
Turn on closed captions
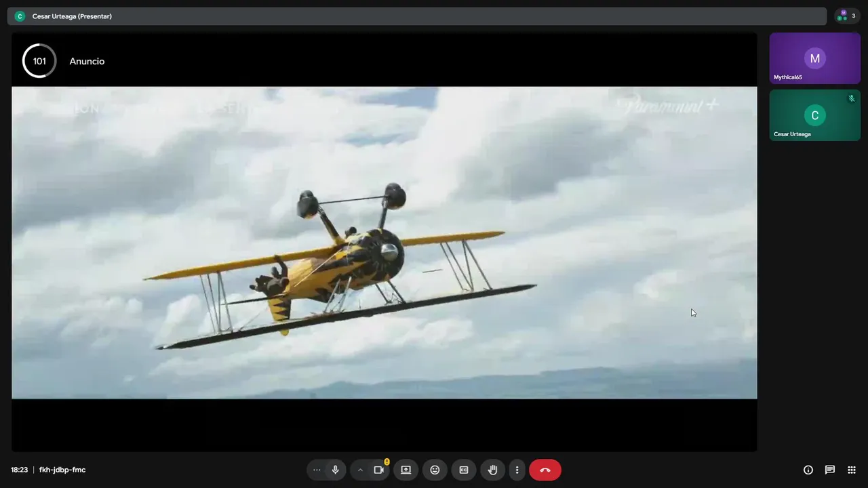click(x=464, y=470)
